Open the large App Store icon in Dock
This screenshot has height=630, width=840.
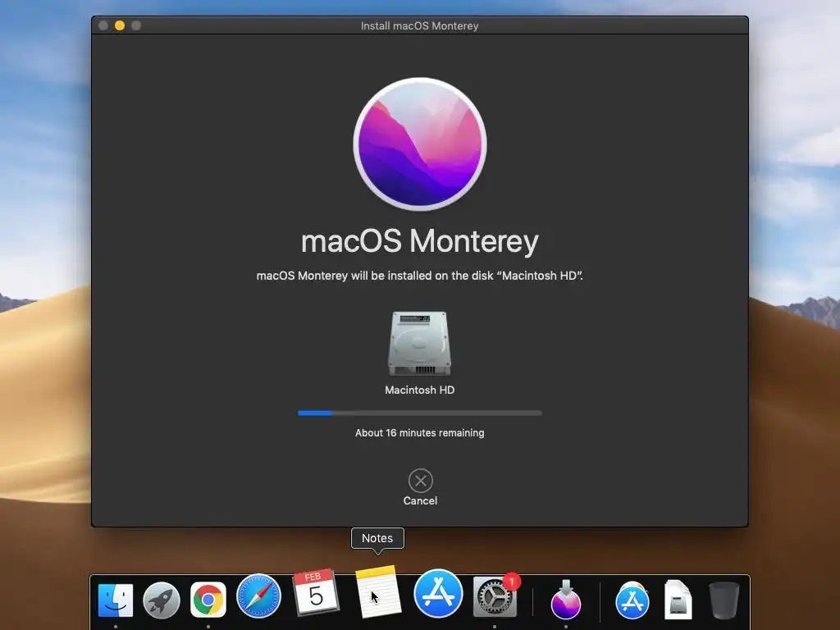[438, 594]
